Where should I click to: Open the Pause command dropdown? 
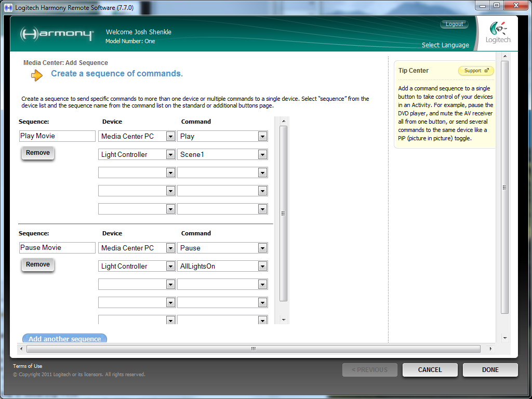tap(222, 248)
